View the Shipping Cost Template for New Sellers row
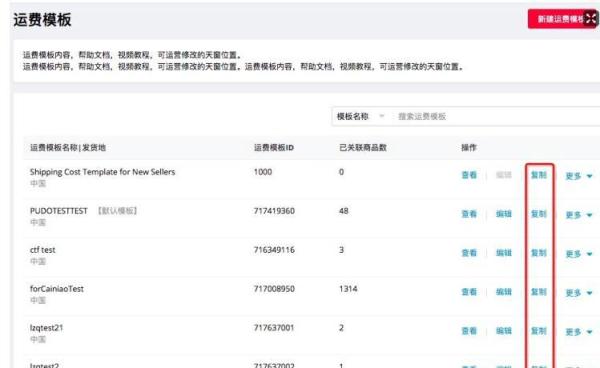This screenshot has height=368, width=600. click(469, 175)
